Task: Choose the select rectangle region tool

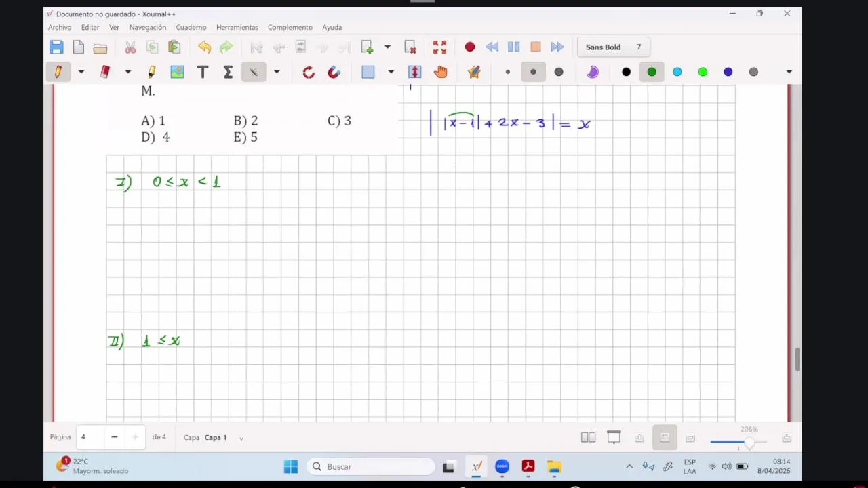Action: [368, 72]
